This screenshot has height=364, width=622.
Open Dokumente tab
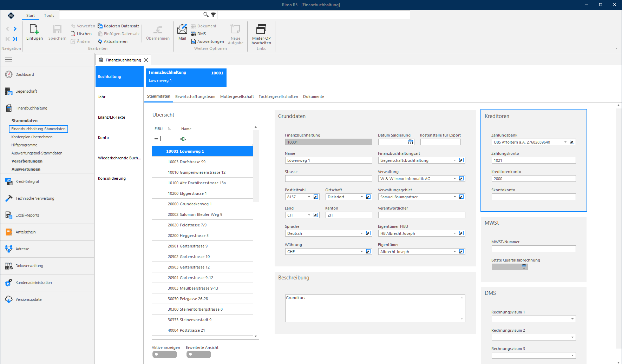pos(314,97)
